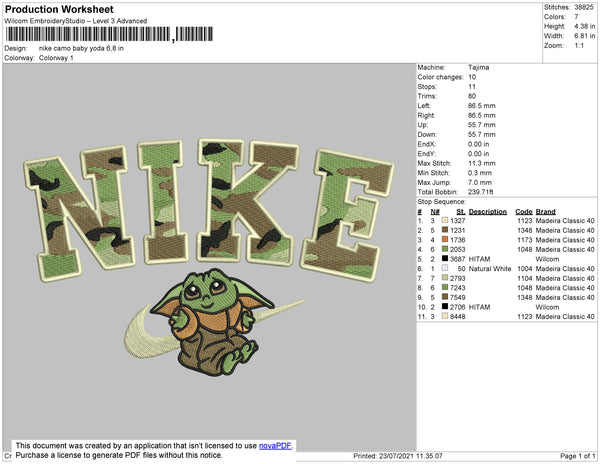This screenshot has height=464, width=600.
Task: Click the 'Description' column header
Action: (488, 212)
